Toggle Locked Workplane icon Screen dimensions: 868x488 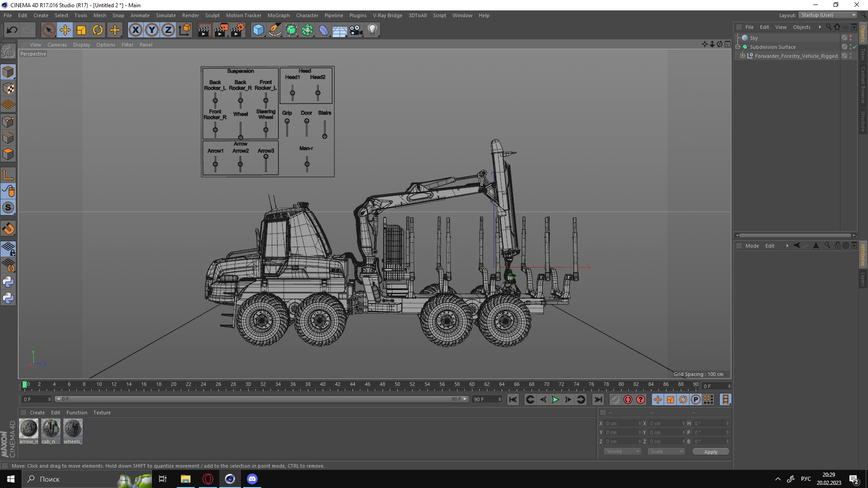coord(8,249)
